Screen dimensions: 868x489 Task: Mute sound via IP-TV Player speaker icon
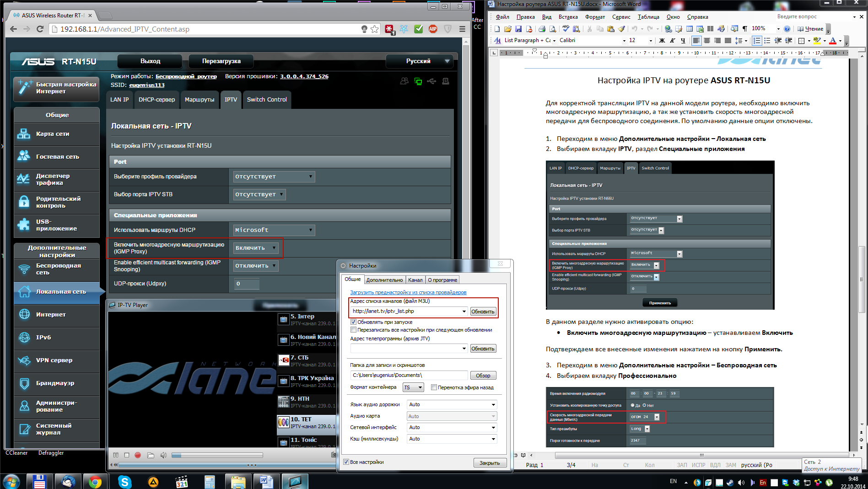tap(163, 455)
